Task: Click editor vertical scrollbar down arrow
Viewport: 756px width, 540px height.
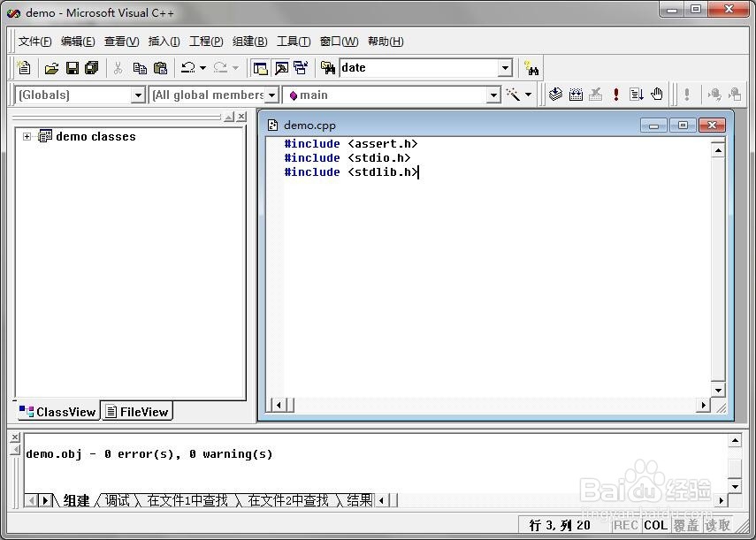Action: click(718, 390)
